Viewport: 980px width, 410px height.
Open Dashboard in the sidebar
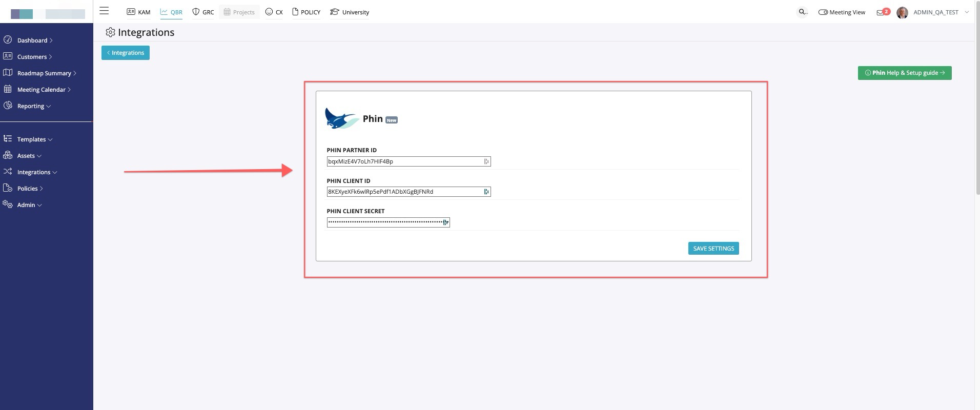pos(32,40)
